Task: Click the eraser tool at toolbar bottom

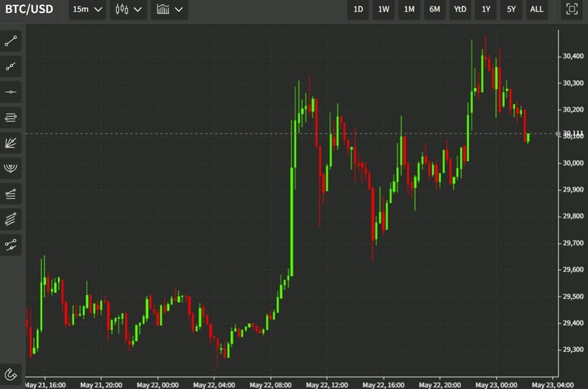Action: [11, 374]
